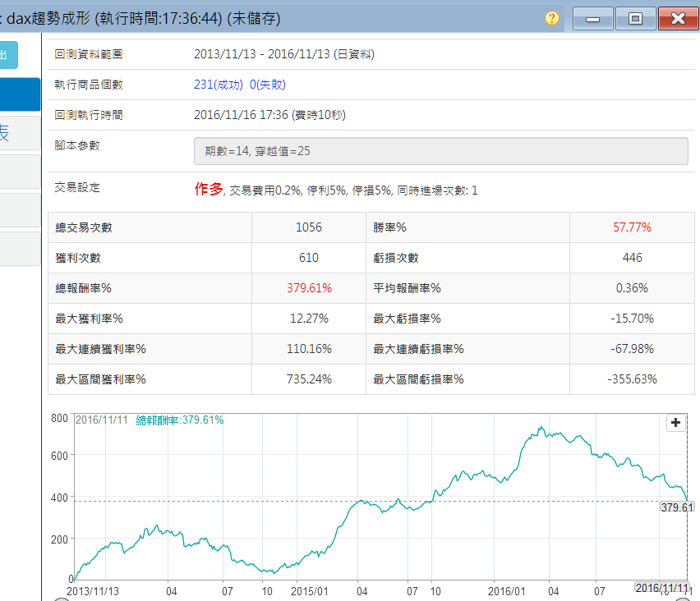Open the fourth sidebar tab
The width and height of the screenshot is (700, 601).
[x=19, y=210]
